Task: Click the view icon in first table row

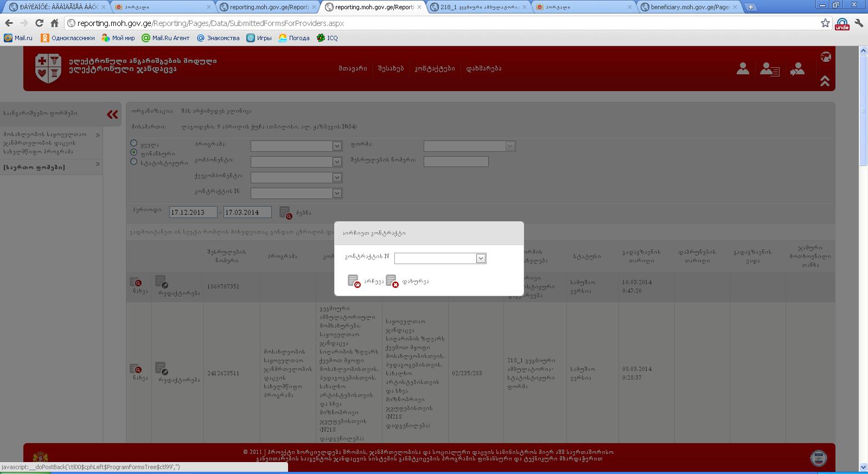Action: tap(136, 282)
